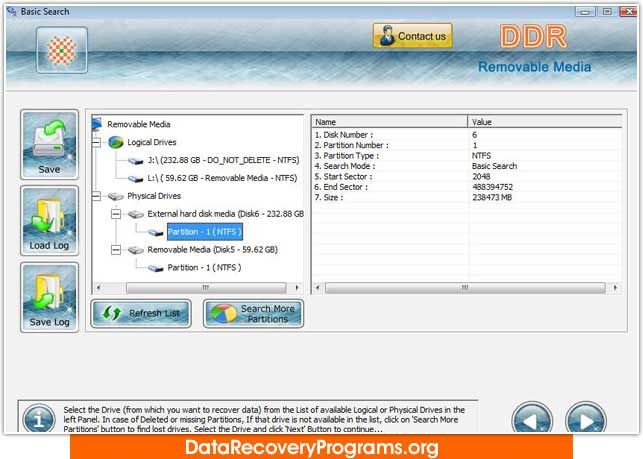Click the '3. Partition Type :' row
Viewport: 643px width, 459px height.
(467, 156)
